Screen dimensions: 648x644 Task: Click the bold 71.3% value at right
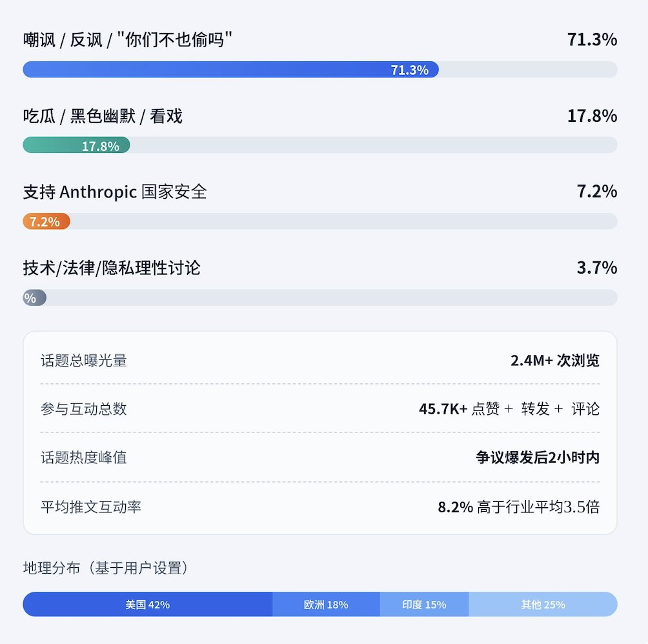pos(592,40)
